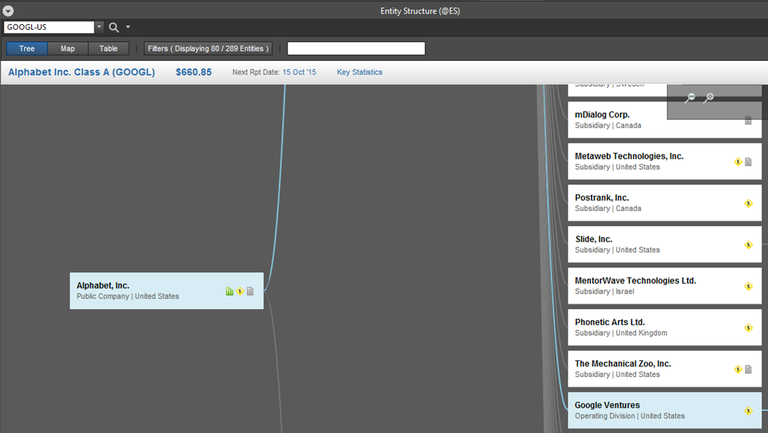
Task: Select the MentorWave Technologies Ltd. node
Action: pyautogui.click(x=665, y=286)
